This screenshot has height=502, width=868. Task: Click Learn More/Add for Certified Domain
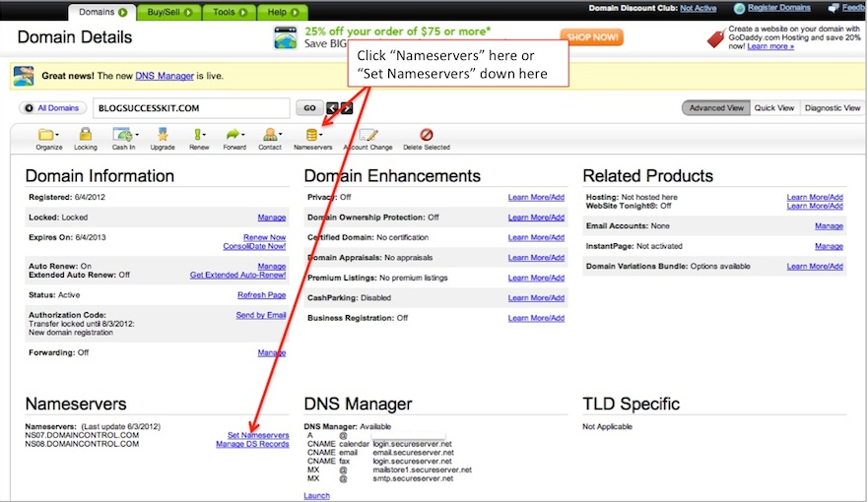pyautogui.click(x=536, y=237)
